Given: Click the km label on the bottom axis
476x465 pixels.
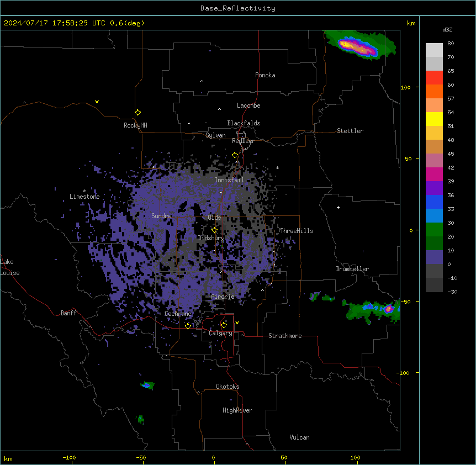Looking at the screenshot, I should [8, 458].
